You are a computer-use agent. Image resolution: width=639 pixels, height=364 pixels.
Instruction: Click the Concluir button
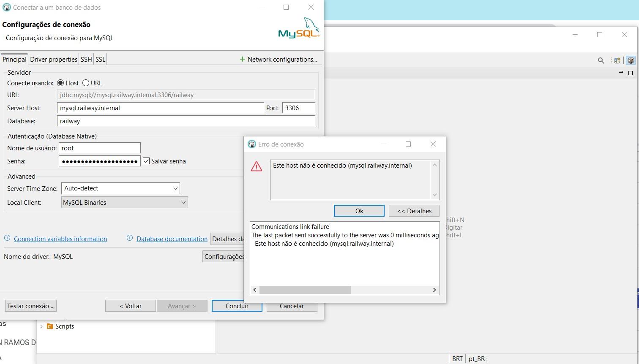pyautogui.click(x=237, y=306)
